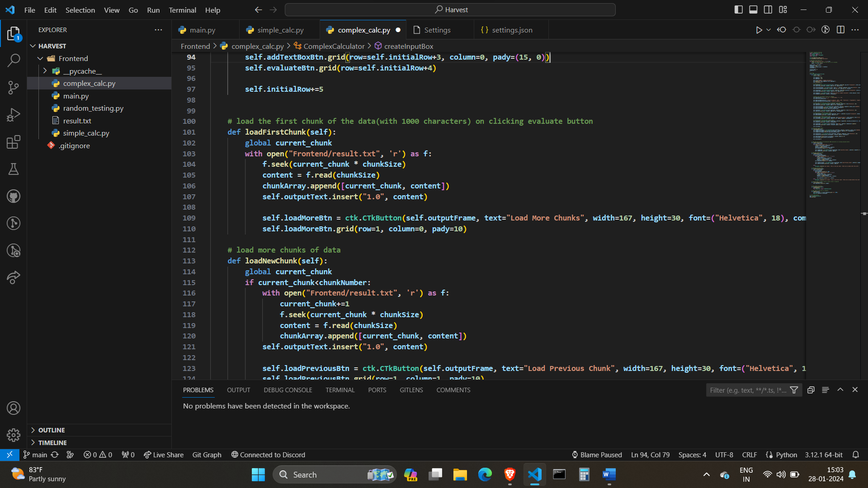Open Run and Debug view

pyautogui.click(x=14, y=115)
